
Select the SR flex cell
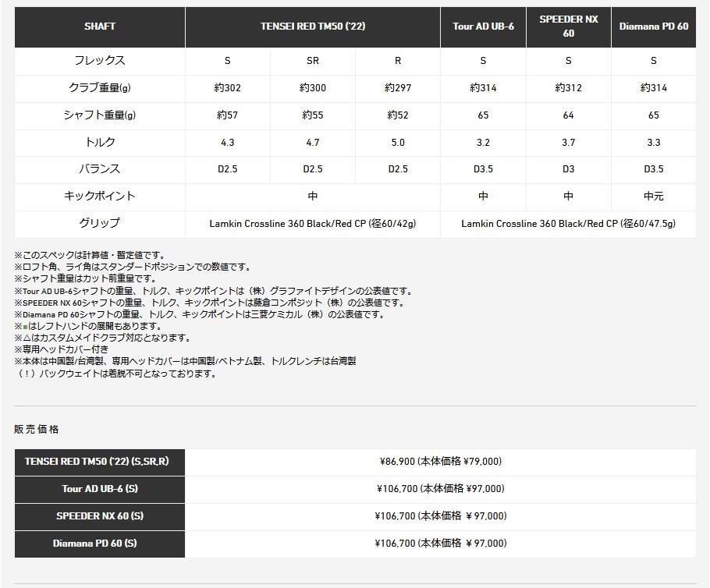tap(312, 59)
